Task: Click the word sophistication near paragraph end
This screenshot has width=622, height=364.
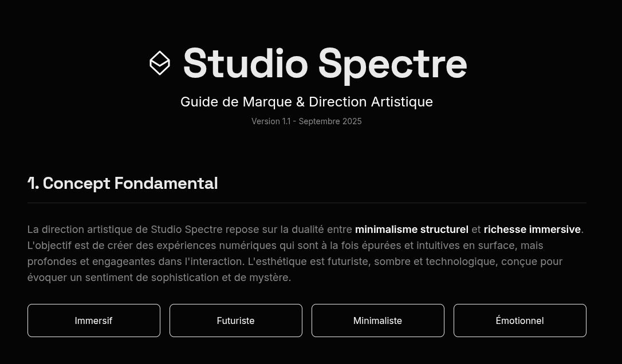Action: [x=188, y=277]
